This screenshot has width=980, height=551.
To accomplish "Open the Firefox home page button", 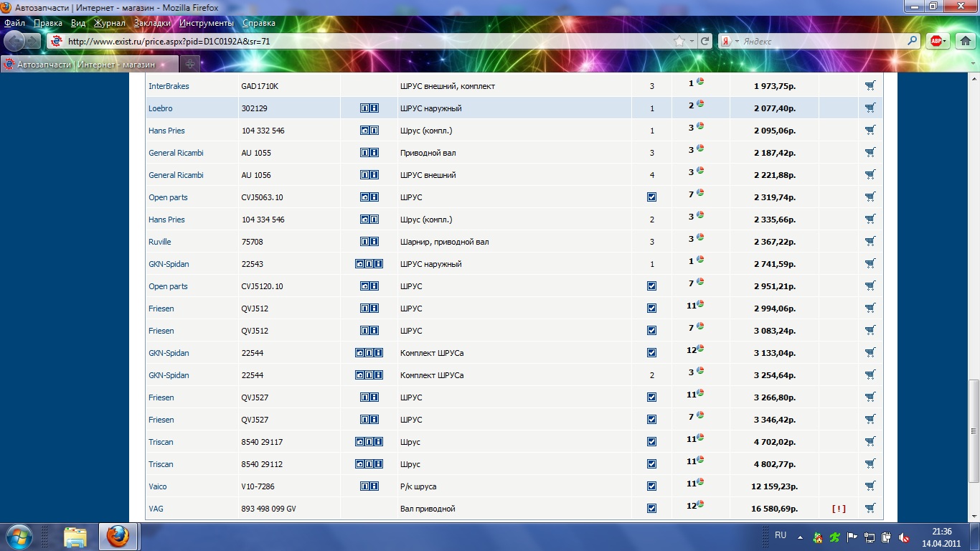I will 966,42.
